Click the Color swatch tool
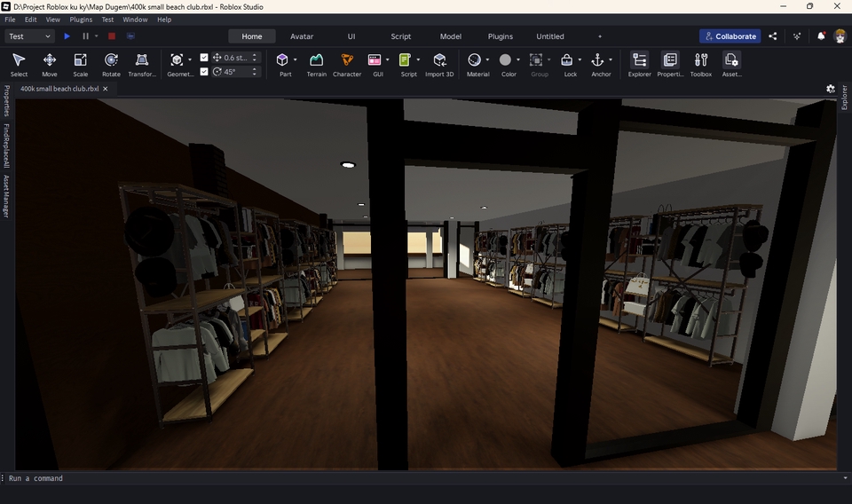Screen dimensions: 852x504 [506, 60]
